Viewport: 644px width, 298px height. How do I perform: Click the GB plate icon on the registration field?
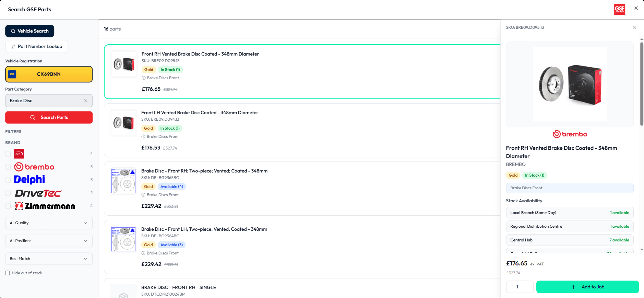coord(12,74)
